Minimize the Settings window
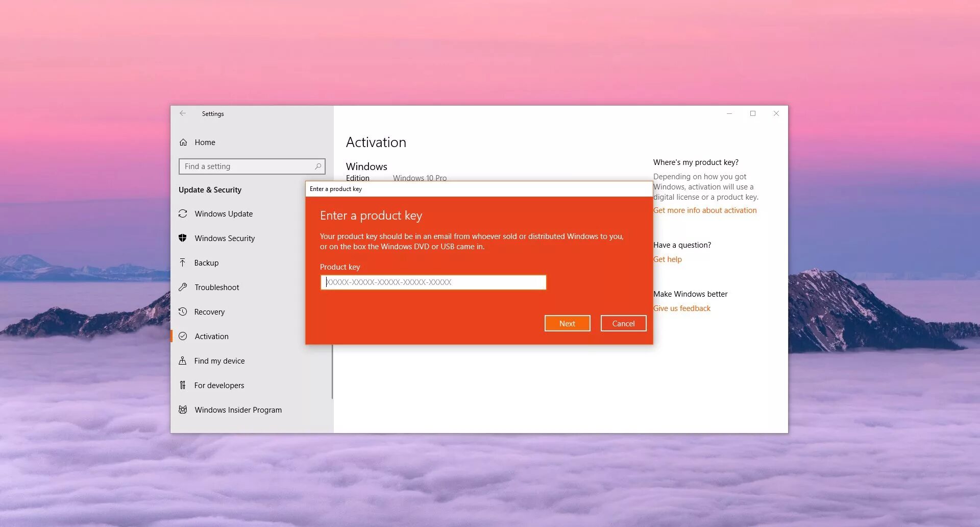 coord(729,113)
